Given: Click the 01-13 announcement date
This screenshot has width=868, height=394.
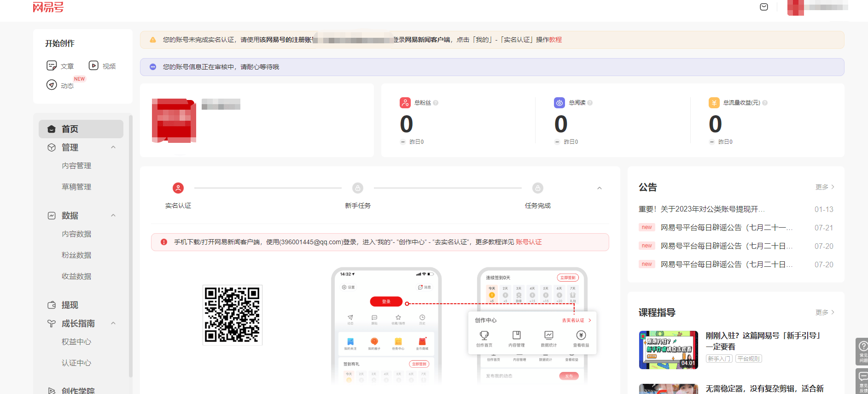Looking at the screenshot, I should pos(824,209).
